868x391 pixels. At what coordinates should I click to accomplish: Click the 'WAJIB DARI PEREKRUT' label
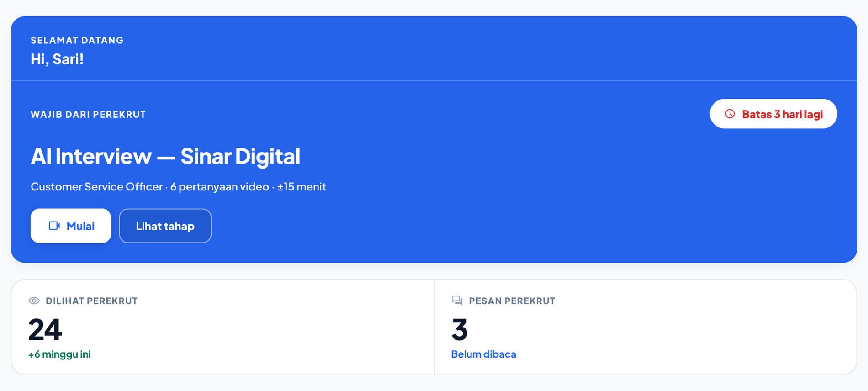pos(88,115)
